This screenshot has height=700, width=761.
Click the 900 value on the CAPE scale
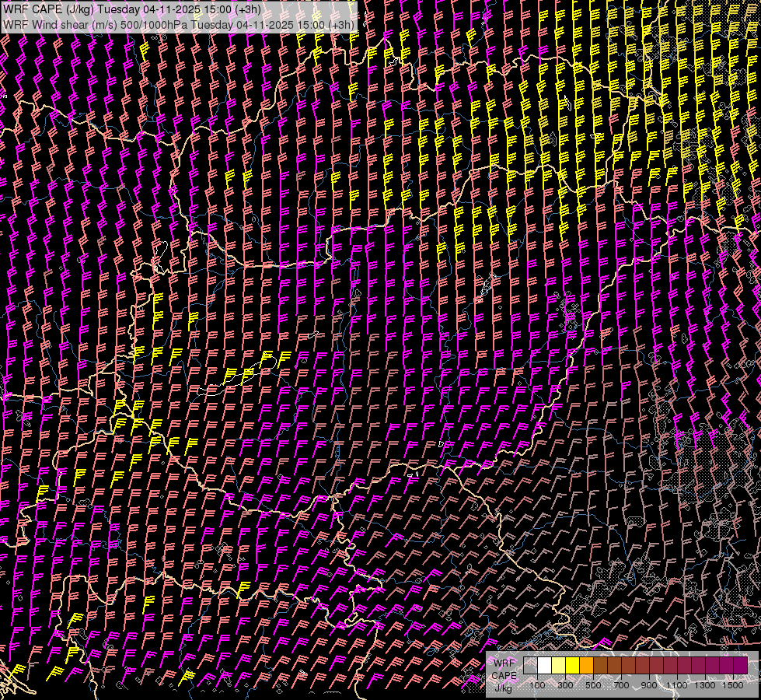pyautogui.click(x=649, y=685)
